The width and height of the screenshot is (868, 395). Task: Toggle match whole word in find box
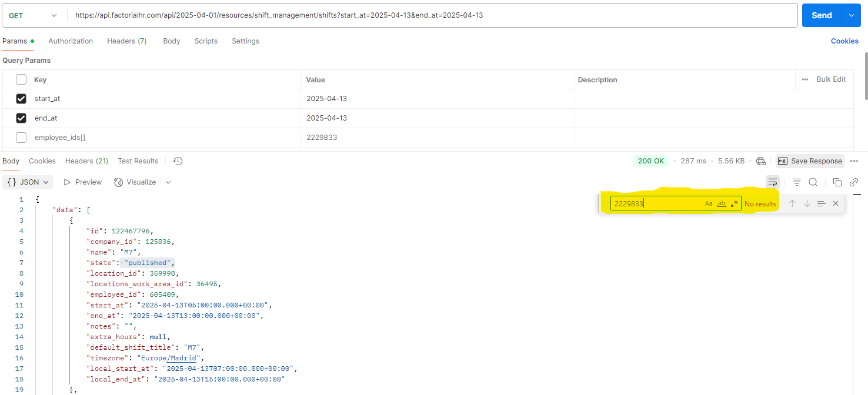pyautogui.click(x=722, y=203)
